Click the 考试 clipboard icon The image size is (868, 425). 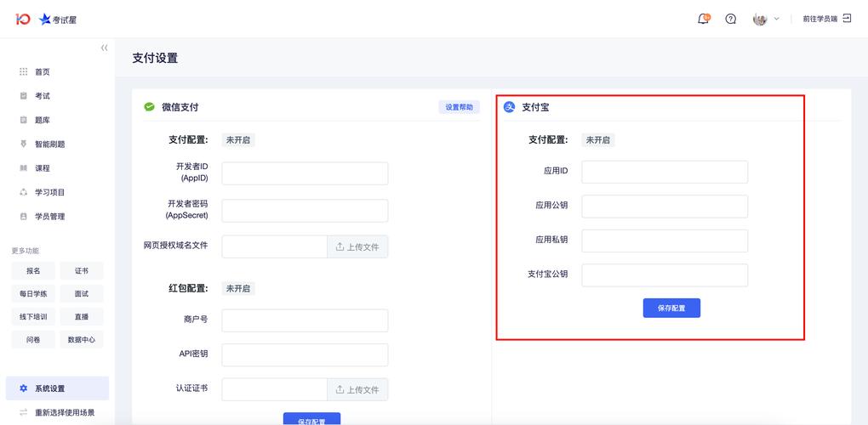coord(23,96)
